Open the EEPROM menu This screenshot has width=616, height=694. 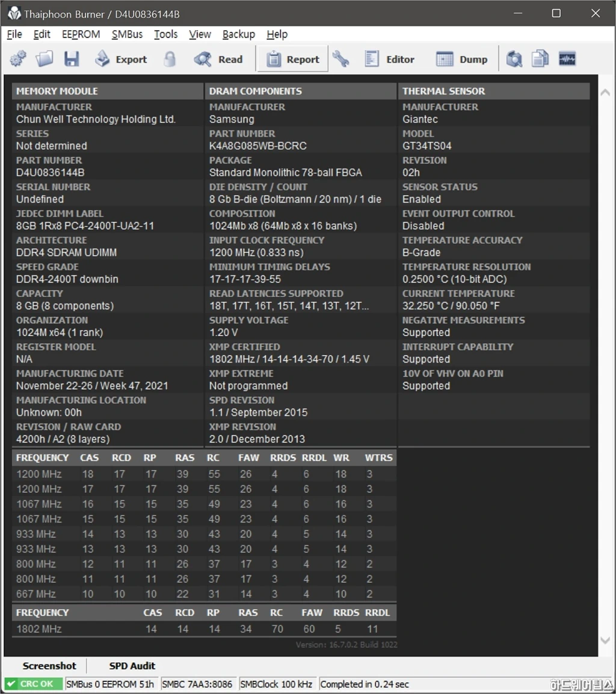click(81, 34)
